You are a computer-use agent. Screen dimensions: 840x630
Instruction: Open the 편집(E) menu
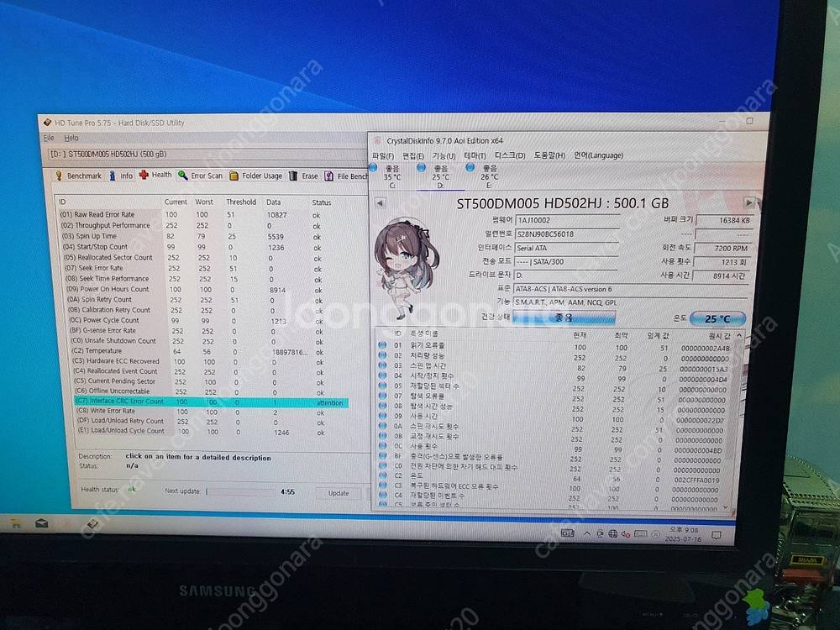click(413, 156)
